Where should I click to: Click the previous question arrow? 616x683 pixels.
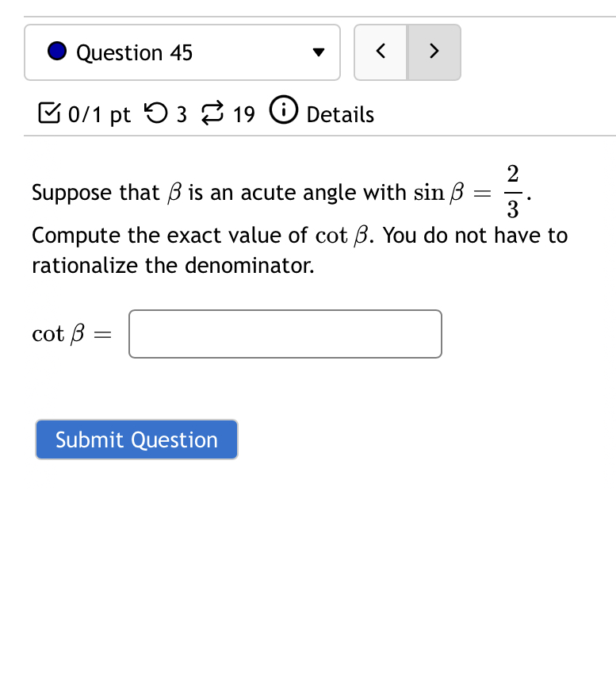point(381,52)
